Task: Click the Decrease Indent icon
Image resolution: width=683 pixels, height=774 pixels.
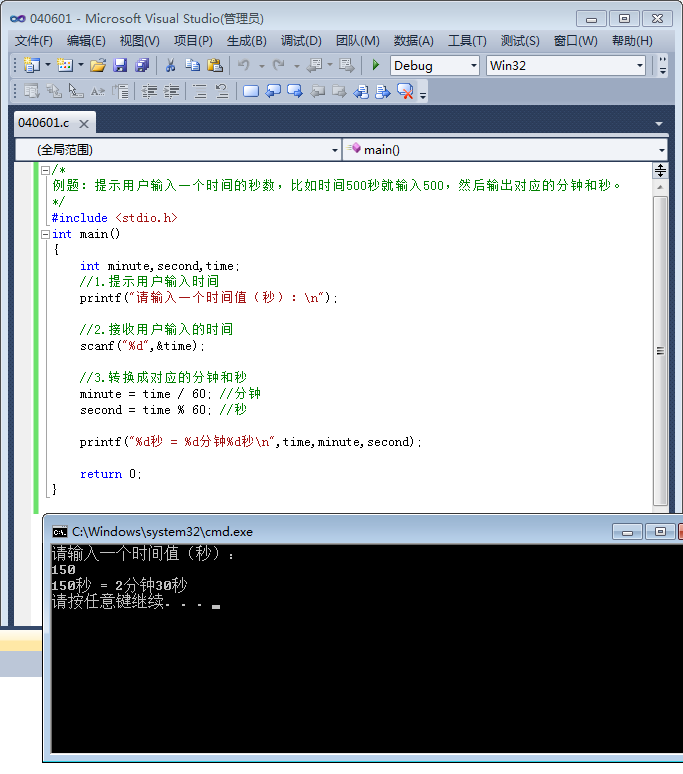Action: (149, 91)
